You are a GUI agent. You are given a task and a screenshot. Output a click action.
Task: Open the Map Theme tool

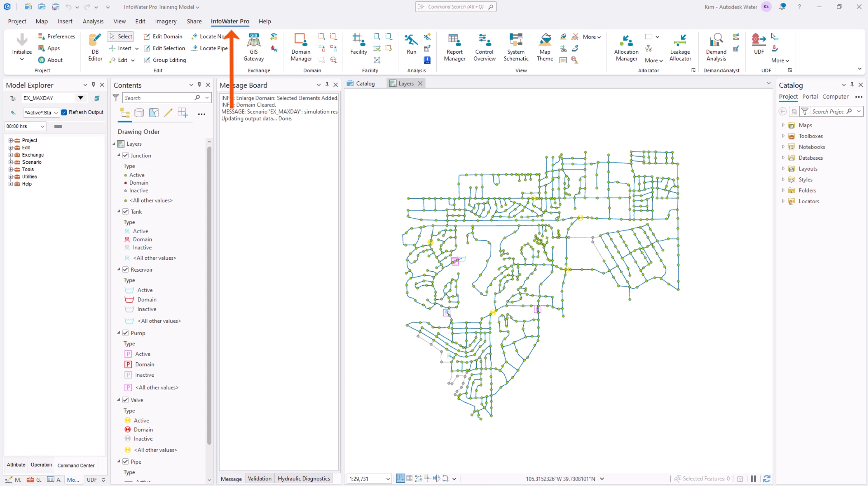(544, 47)
